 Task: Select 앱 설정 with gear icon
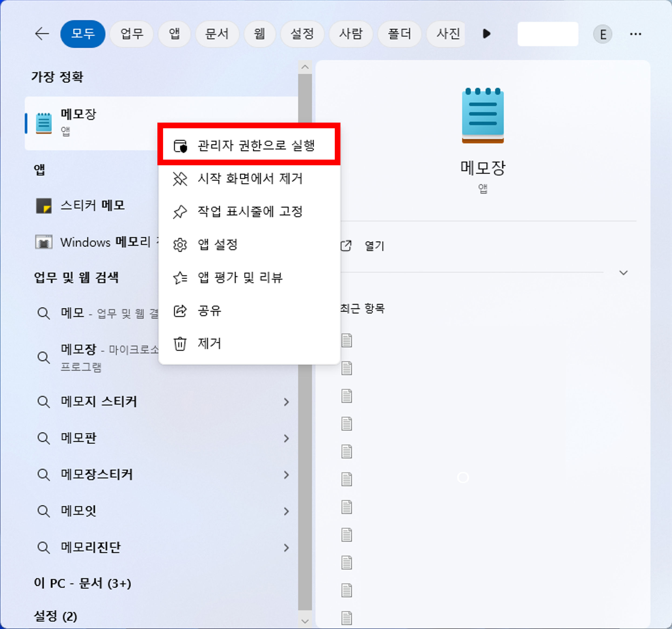[x=217, y=244]
